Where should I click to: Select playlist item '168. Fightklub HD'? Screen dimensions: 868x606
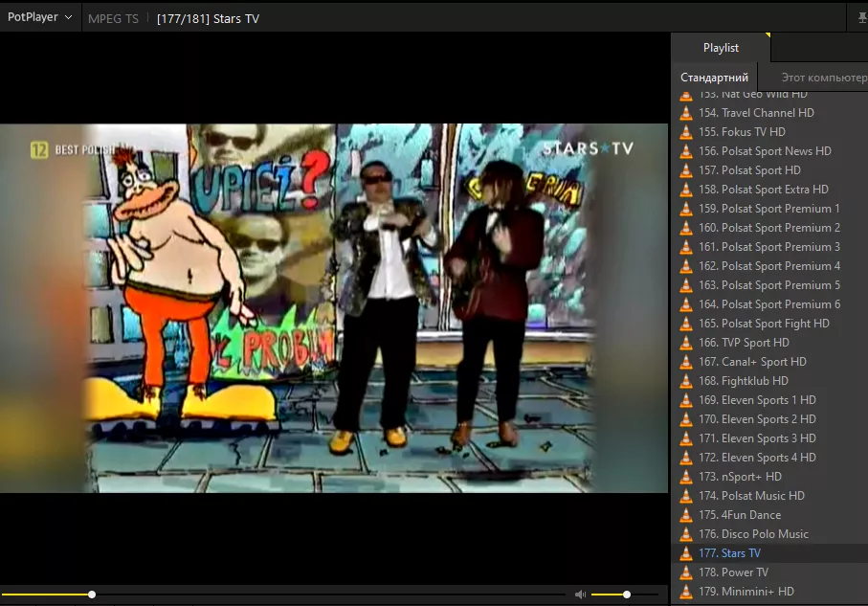(x=769, y=381)
